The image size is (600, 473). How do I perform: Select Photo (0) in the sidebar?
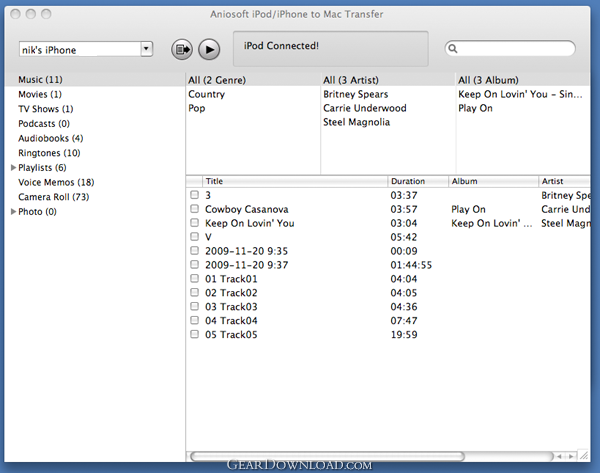point(37,212)
